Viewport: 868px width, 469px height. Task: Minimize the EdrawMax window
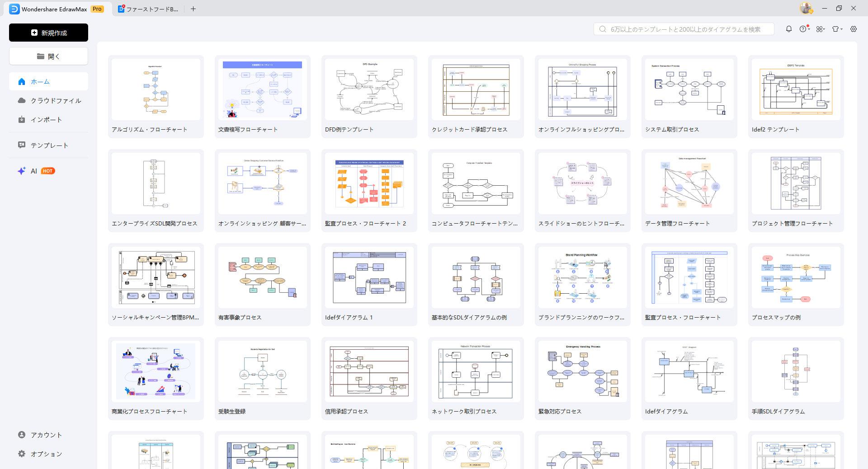[x=825, y=8]
